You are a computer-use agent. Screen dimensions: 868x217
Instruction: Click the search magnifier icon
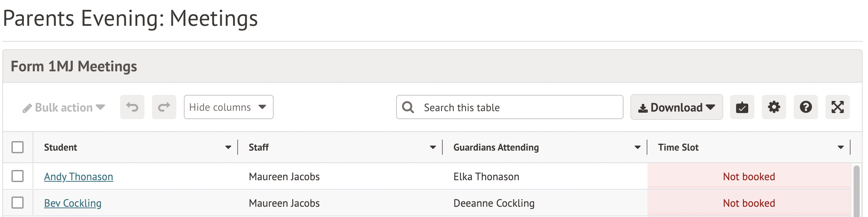[408, 107]
